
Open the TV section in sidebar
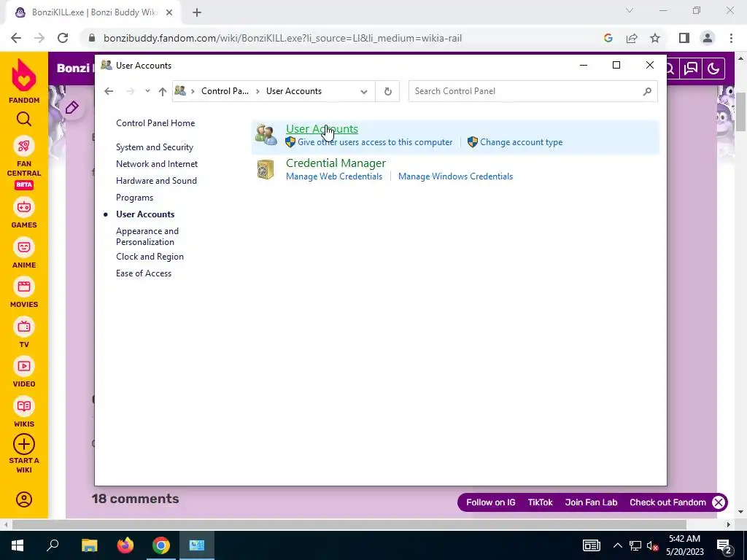(24, 332)
